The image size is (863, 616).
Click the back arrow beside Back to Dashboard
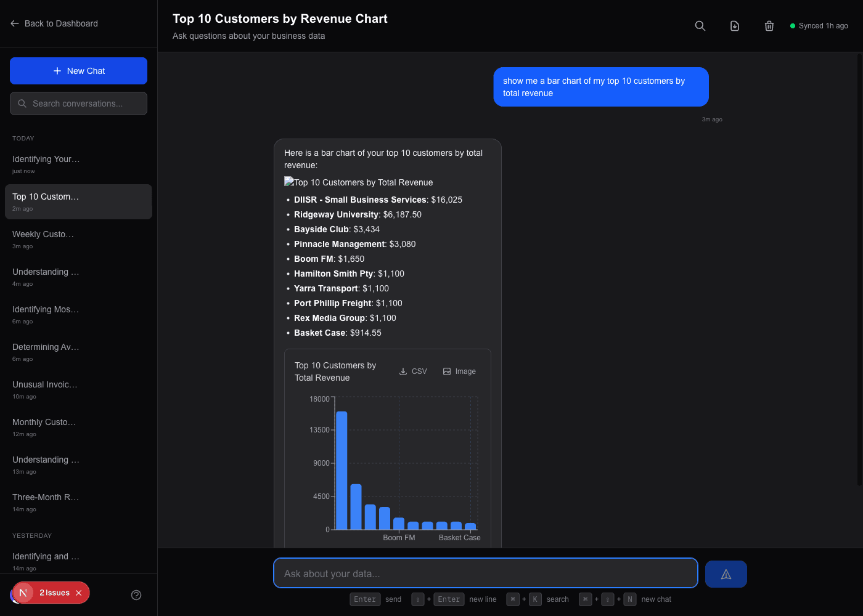coord(15,23)
